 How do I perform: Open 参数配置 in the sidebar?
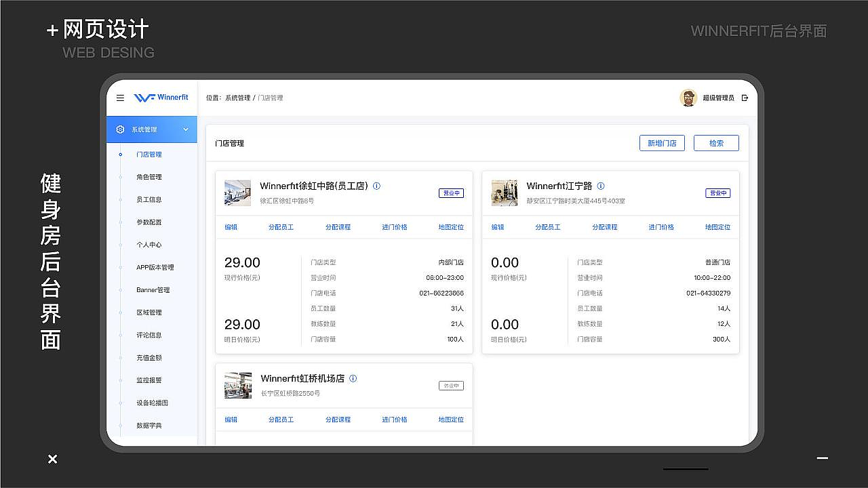(149, 222)
